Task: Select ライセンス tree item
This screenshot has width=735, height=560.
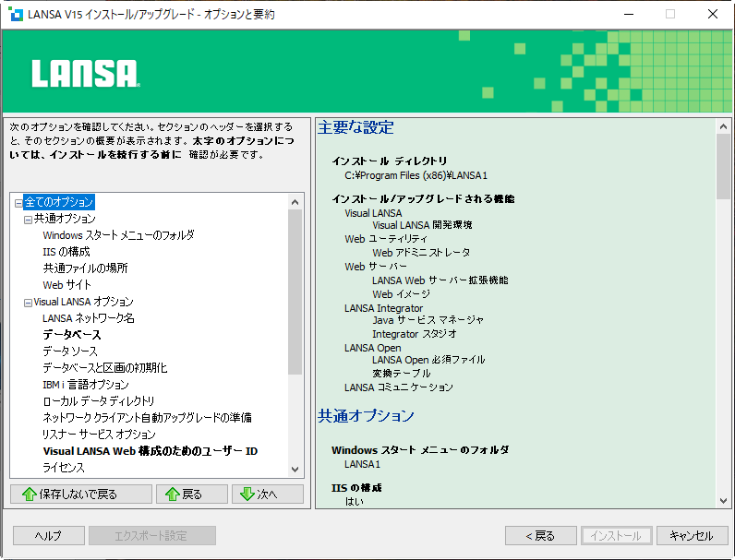Action: 64,468
